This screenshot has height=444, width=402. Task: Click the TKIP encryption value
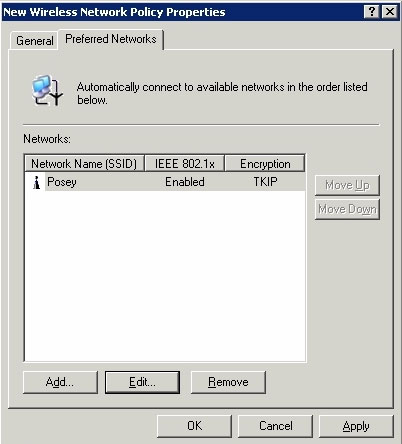point(265,182)
